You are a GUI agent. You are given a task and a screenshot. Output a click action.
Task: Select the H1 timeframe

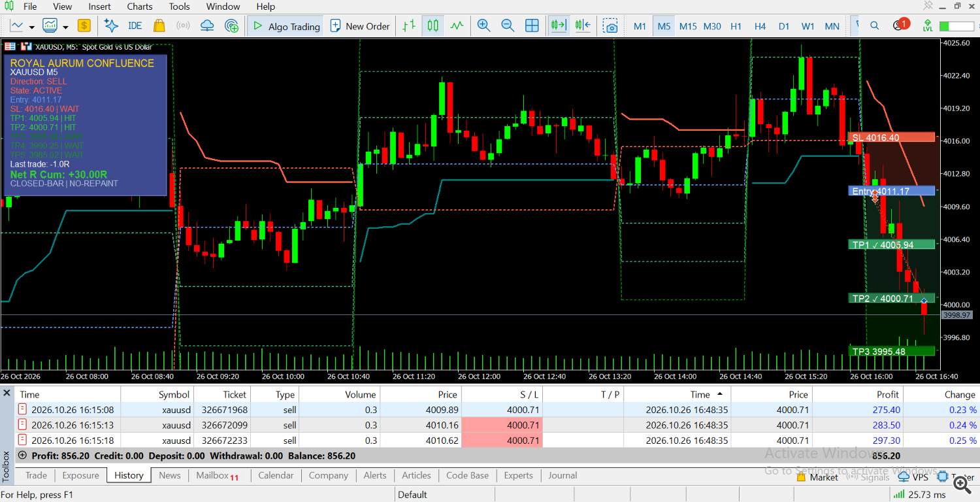click(736, 26)
